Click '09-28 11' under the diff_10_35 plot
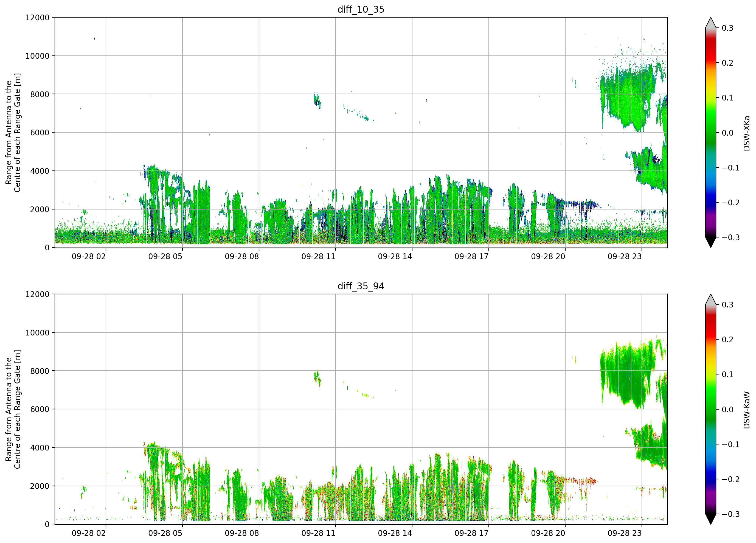This screenshot has height=543, width=756. tap(318, 256)
